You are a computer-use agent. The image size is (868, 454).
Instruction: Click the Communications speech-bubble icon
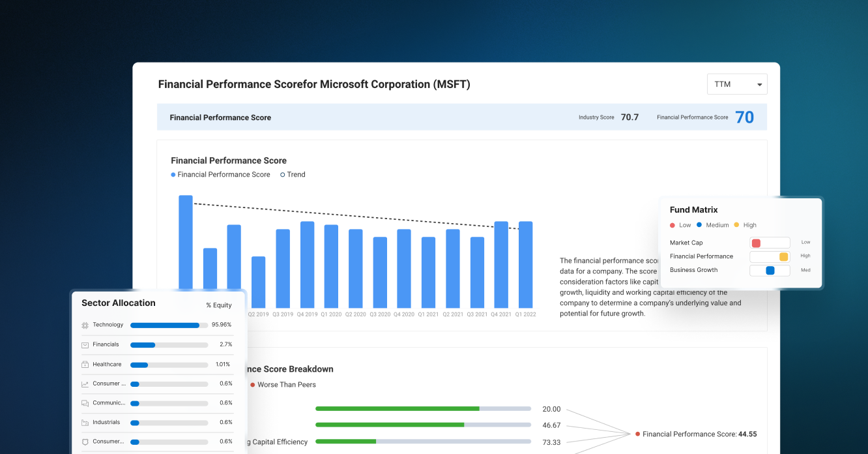tap(85, 402)
